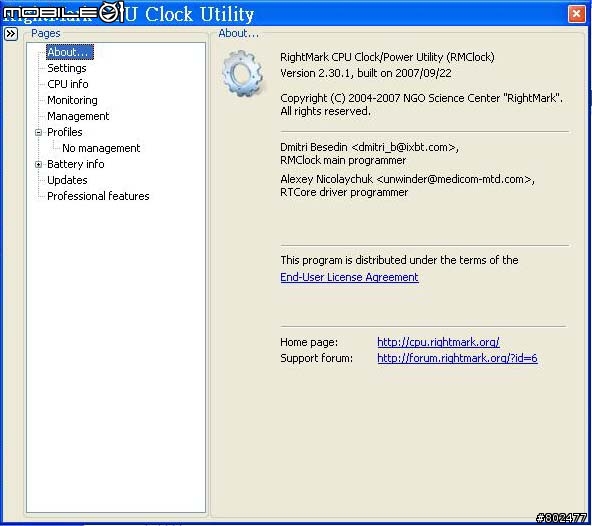
Task: Select the Profiles tree item
Action: tap(65, 132)
